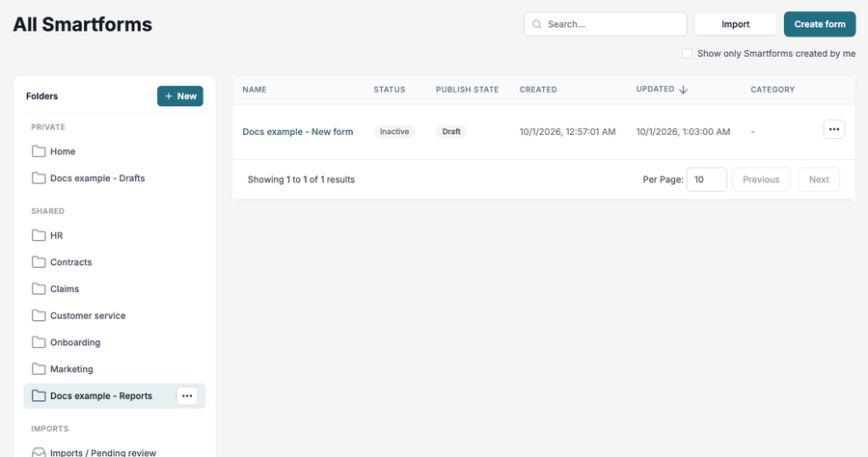
Task: Click the HR folder icon
Action: (39, 235)
